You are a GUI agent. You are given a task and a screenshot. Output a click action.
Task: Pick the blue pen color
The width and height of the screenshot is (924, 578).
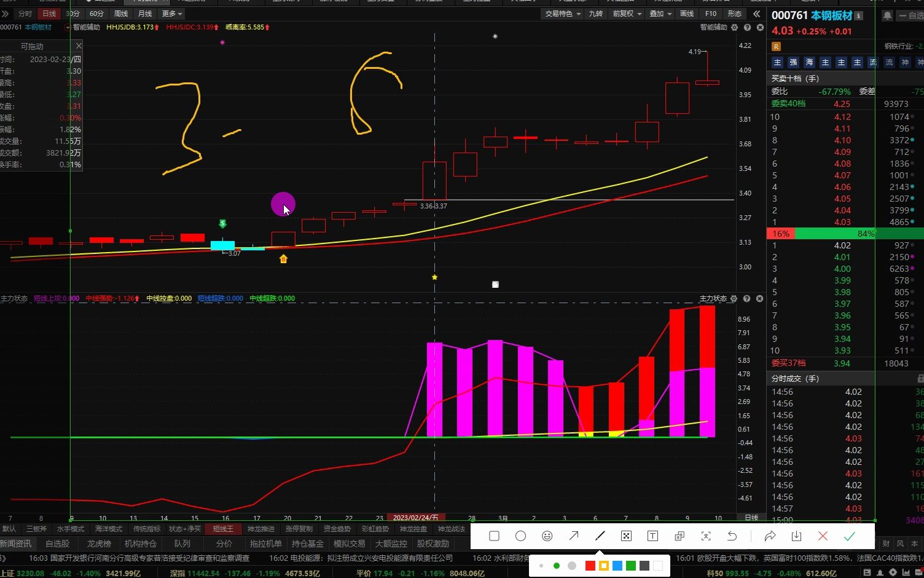(617, 566)
